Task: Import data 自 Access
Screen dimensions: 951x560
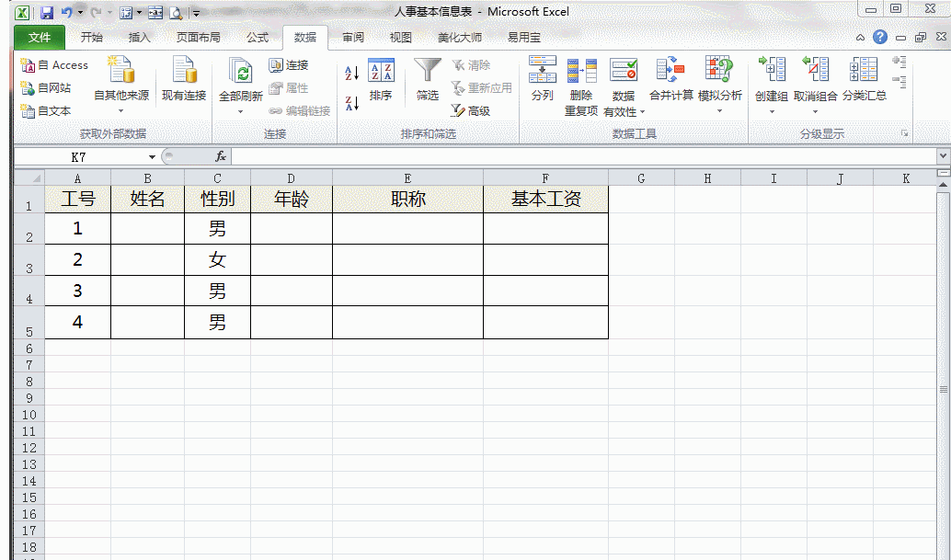Action: [x=54, y=65]
